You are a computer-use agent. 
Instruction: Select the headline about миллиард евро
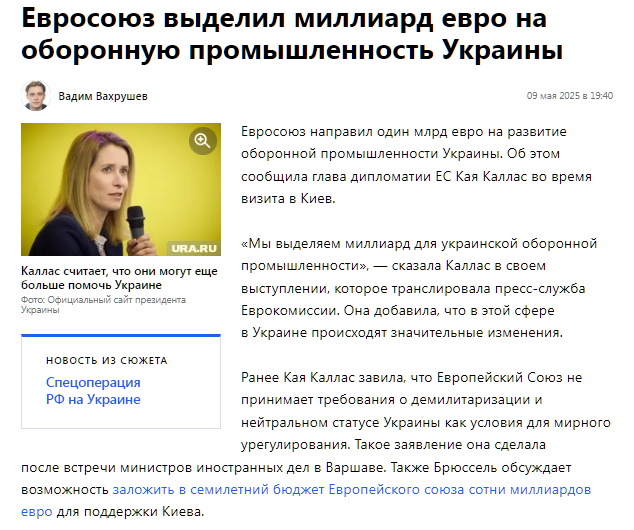pos(292,34)
